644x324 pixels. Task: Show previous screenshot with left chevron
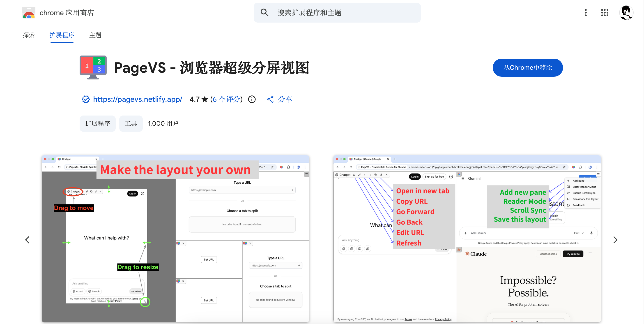click(27, 240)
